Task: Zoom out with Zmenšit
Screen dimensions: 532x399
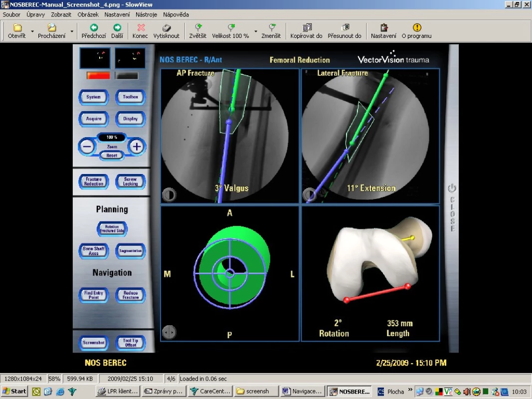Action: 271,31
